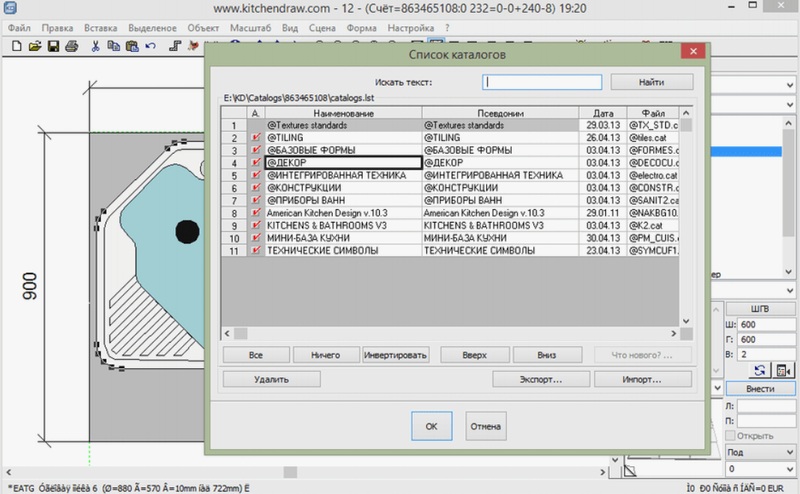This screenshot has height=494, width=800.
Task: Confirm the dialog with OK
Action: (x=432, y=426)
